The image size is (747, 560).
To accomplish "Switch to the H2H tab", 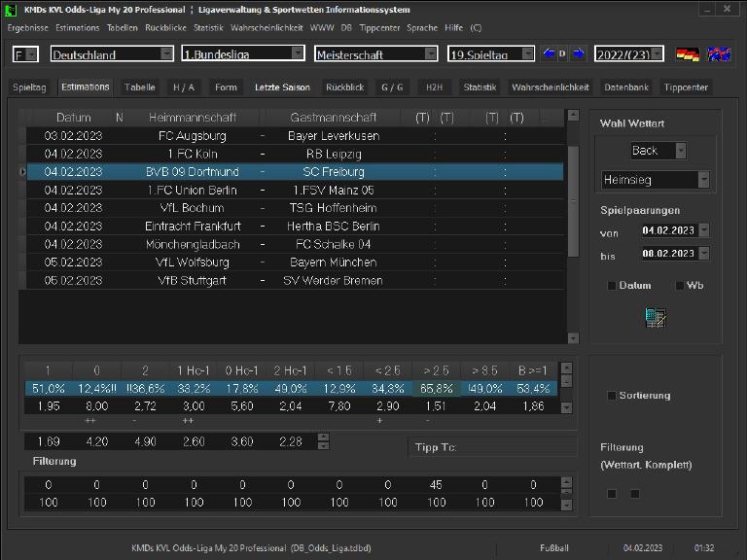I will (434, 87).
